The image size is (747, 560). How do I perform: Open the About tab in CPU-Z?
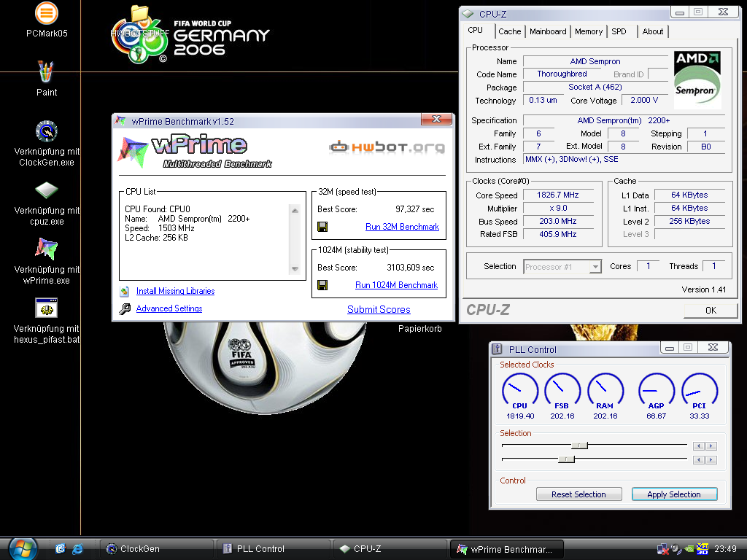tap(653, 31)
